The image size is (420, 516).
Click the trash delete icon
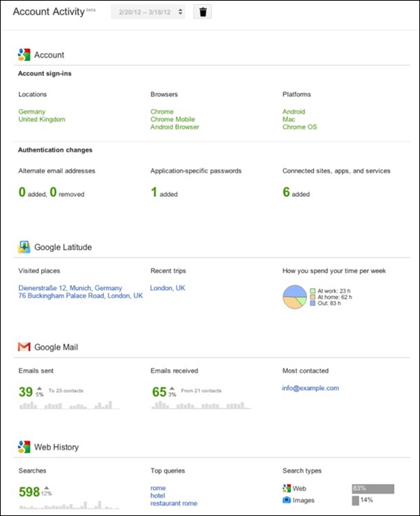point(202,13)
